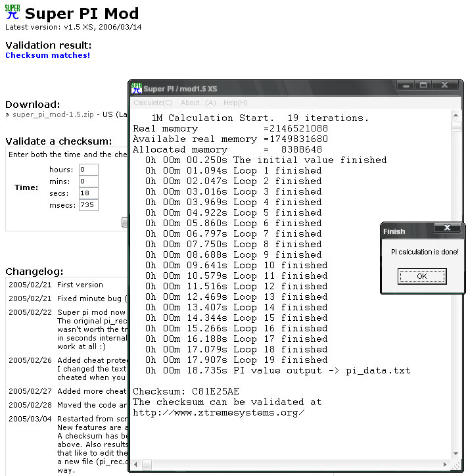Image resolution: width=468 pixels, height=476 pixels.
Task: Click 'PI calculation is done!' message
Action: click(425, 252)
